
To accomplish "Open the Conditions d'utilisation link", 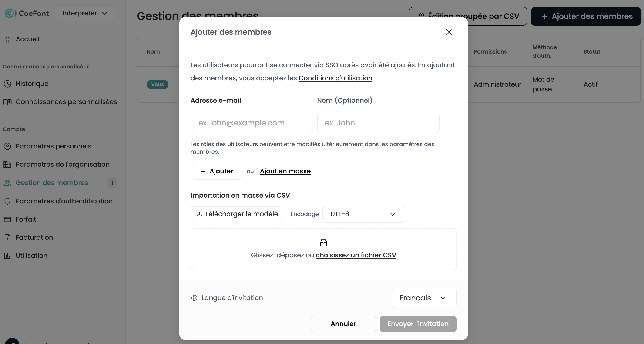I will click(335, 78).
